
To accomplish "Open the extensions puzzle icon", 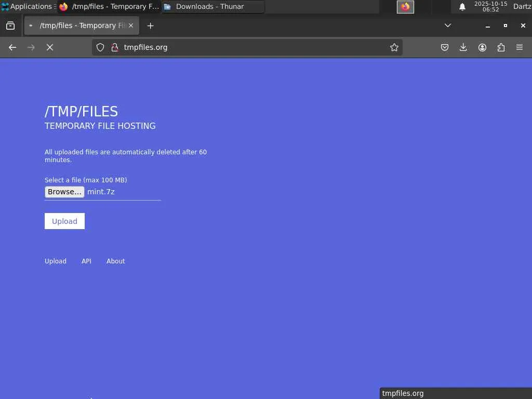I will pos(501,47).
